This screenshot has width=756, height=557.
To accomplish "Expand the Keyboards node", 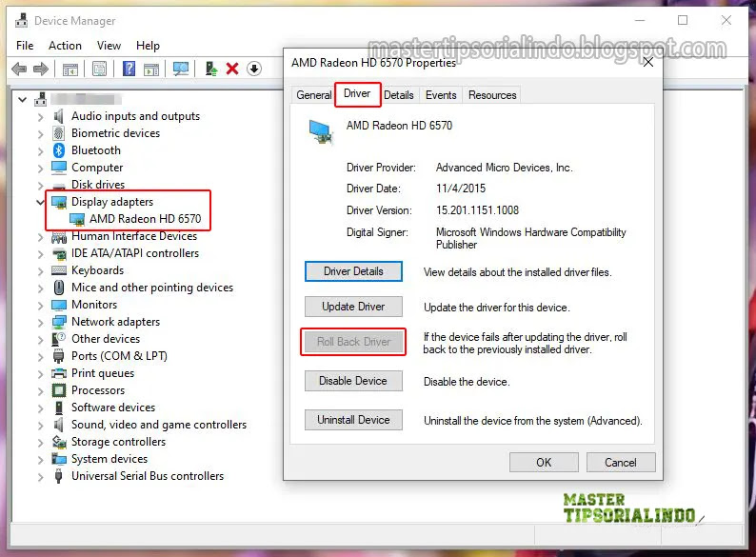I will click(41, 271).
